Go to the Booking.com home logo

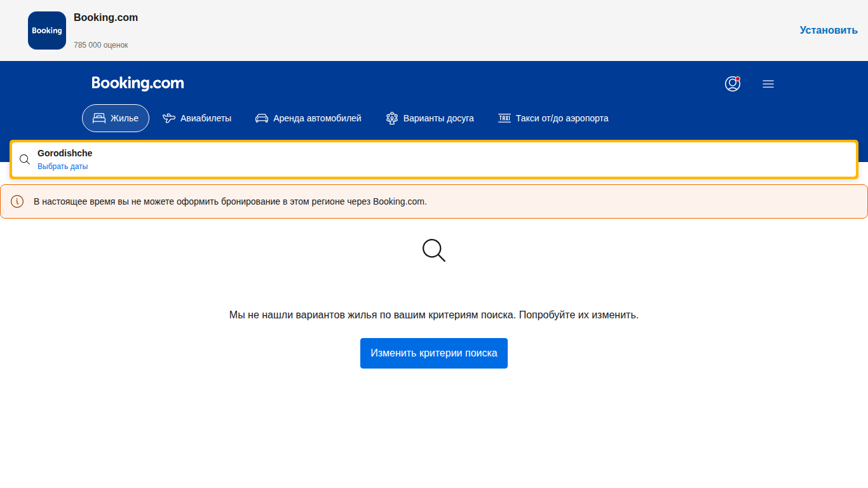(138, 83)
